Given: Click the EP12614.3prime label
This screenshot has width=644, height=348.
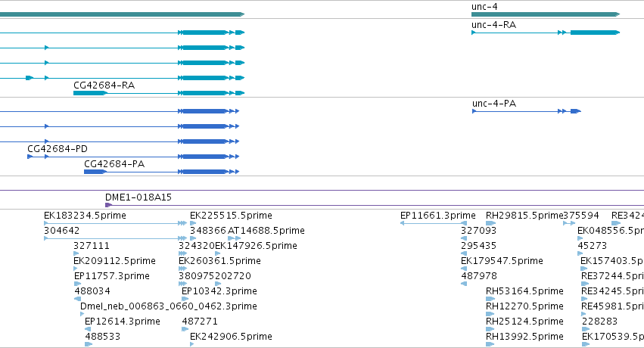Looking at the screenshot, I should point(123,322).
